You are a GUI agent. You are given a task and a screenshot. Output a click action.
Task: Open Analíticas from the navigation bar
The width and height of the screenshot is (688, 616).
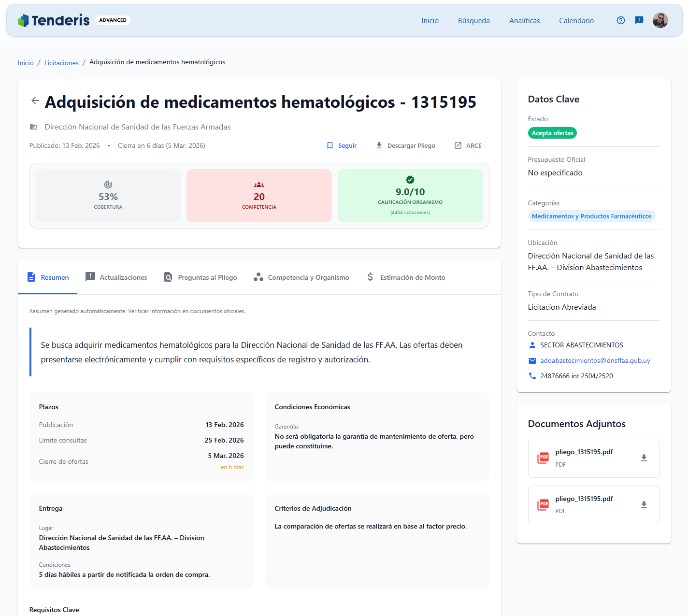point(524,21)
